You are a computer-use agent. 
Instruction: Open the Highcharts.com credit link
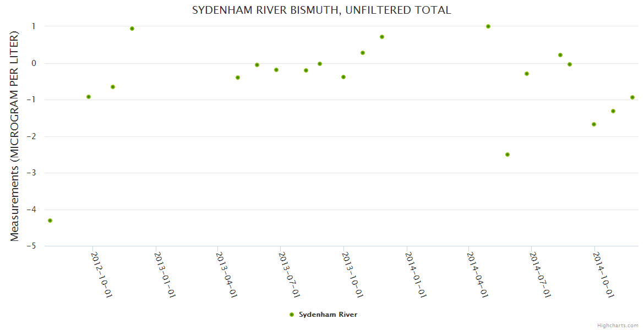[x=618, y=325]
